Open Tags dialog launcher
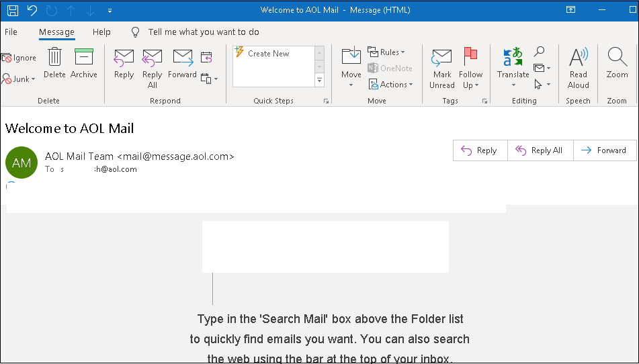This screenshot has height=364, width=639. 484,101
